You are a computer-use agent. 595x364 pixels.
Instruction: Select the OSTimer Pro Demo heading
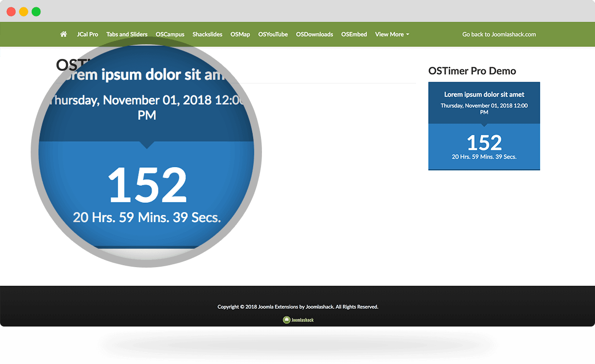[472, 71]
